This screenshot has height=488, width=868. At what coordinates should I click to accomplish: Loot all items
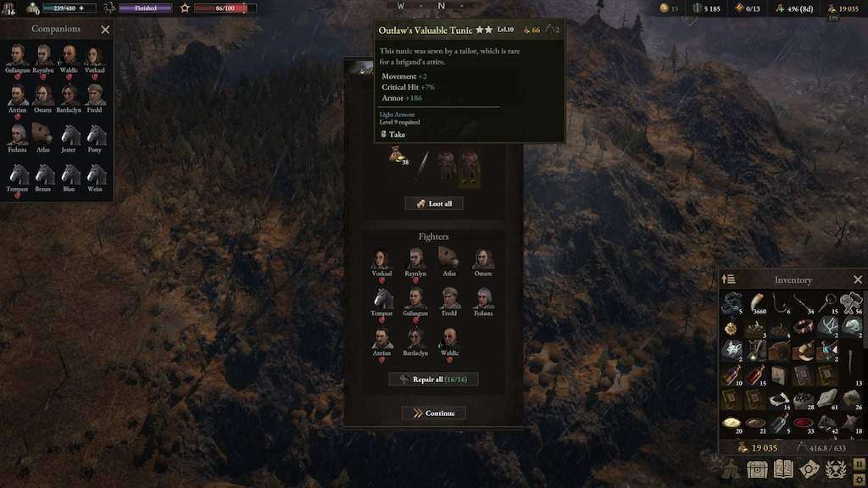click(x=434, y=203)
